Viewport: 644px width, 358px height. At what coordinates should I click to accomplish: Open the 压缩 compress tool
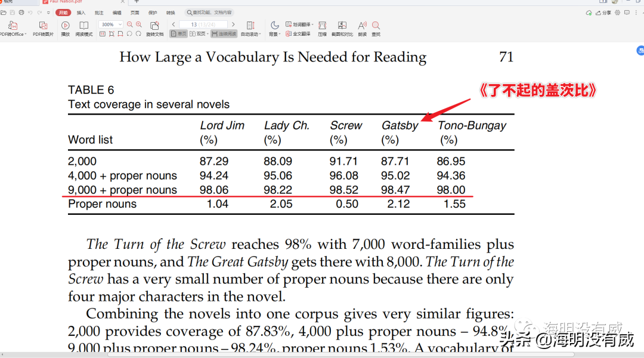coord(323,29)
